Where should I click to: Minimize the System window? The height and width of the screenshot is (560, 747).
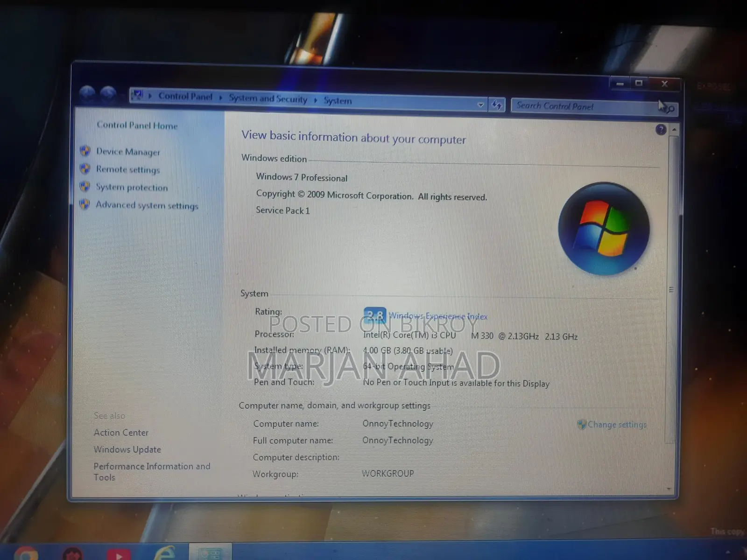coord(620,84)
